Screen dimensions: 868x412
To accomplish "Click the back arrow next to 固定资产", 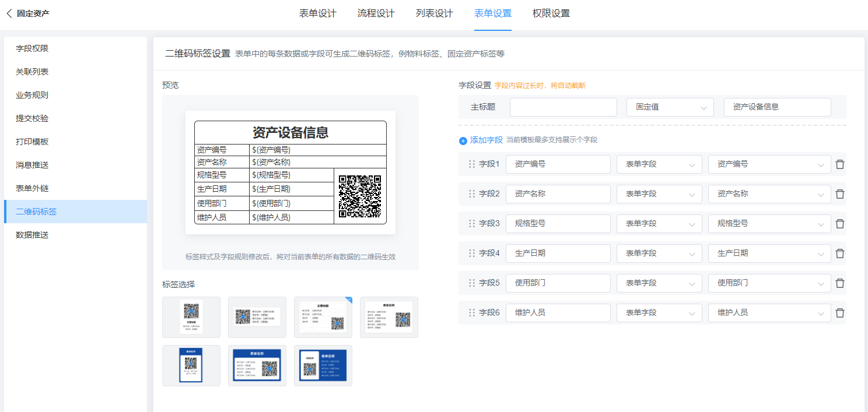I will pyautogui.click(x=9, y=13).
